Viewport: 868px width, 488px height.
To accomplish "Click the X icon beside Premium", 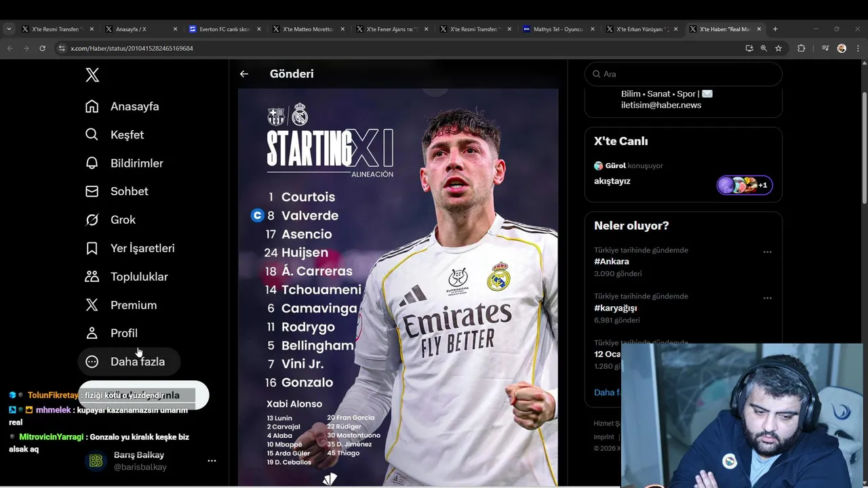I will pyautogui.click(x=92, y=305).
